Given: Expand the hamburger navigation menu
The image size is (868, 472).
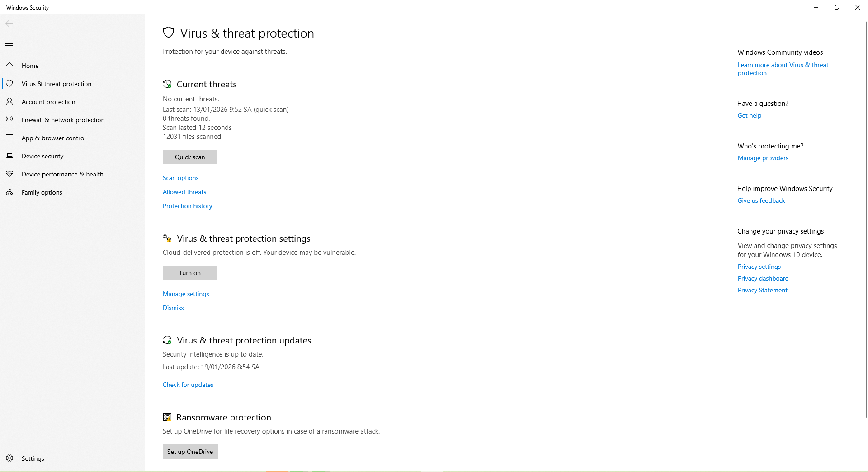Looking at the screenshot, I should point(9,44).
